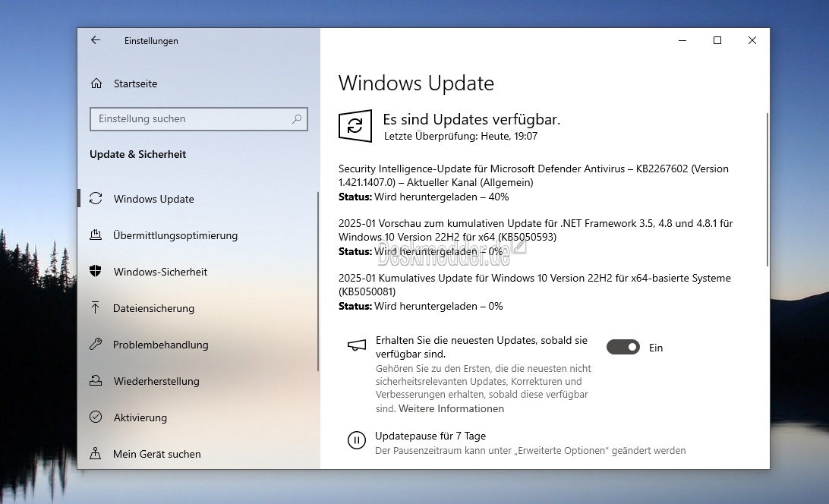Viewport: 829px width, 504px height.
Task: Select Übermittlungsoptimierung in the sidebar
Action: [x=175, y=235]
